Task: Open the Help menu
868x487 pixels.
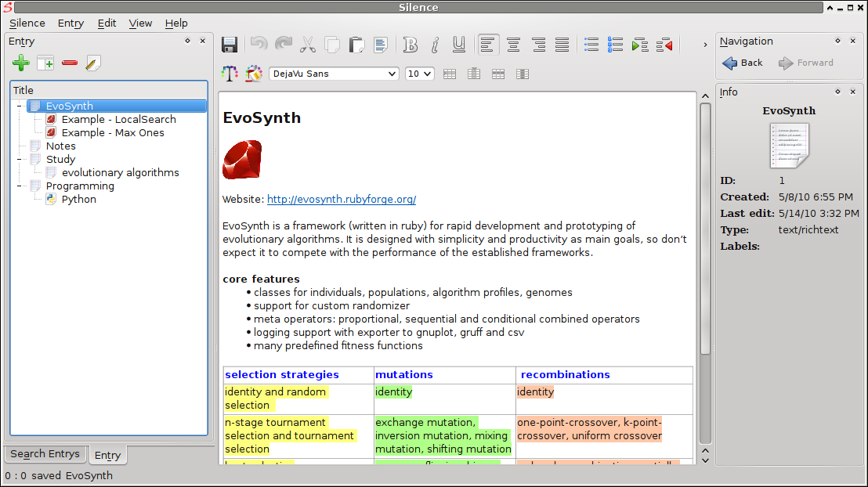Action: pos(176,23)
